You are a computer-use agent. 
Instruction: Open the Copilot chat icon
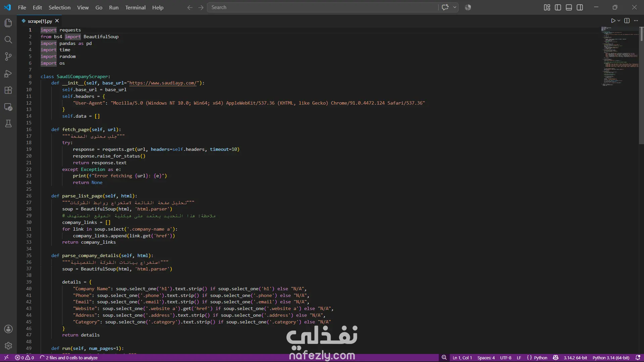pyautogui.click(x=445, y=7)
